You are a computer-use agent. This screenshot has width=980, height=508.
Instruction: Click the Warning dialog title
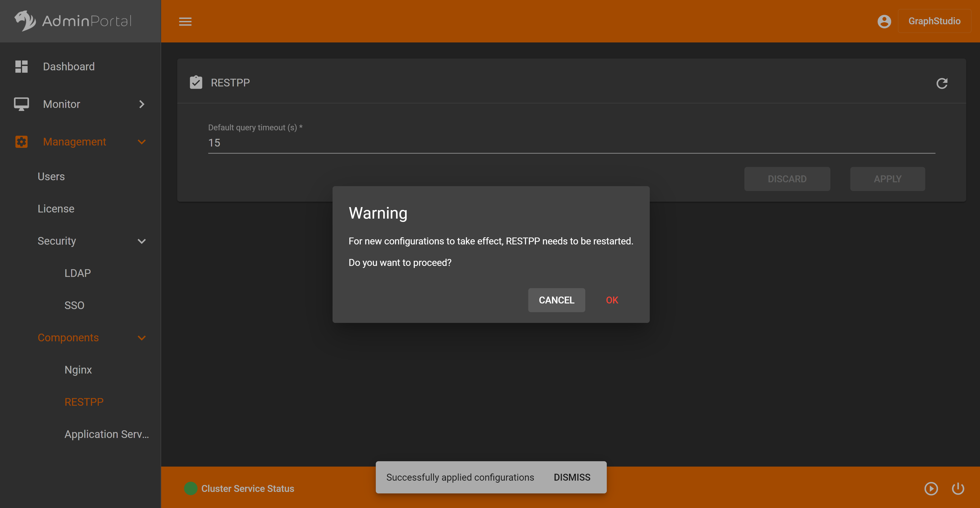coord(378,213)
